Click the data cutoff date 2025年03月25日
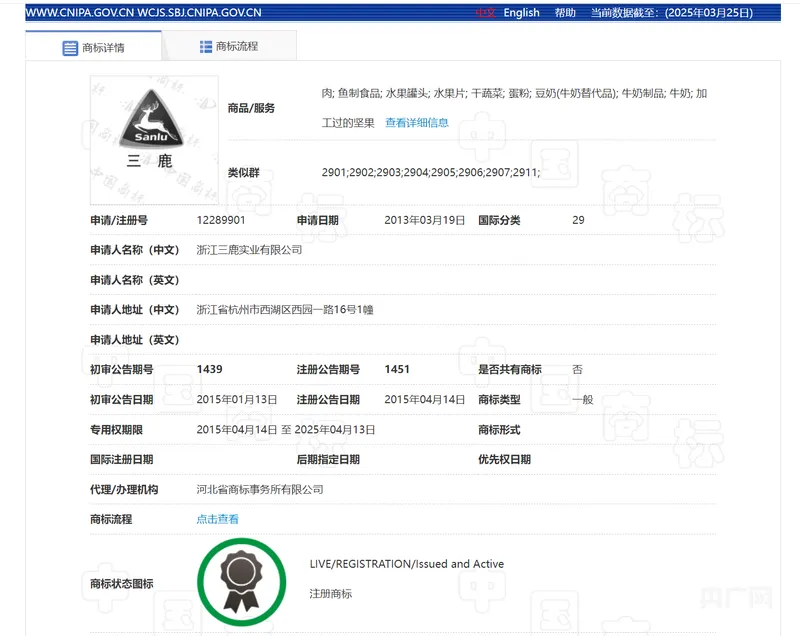This screenshot has width=800, height=636. [x=709, y=13]
